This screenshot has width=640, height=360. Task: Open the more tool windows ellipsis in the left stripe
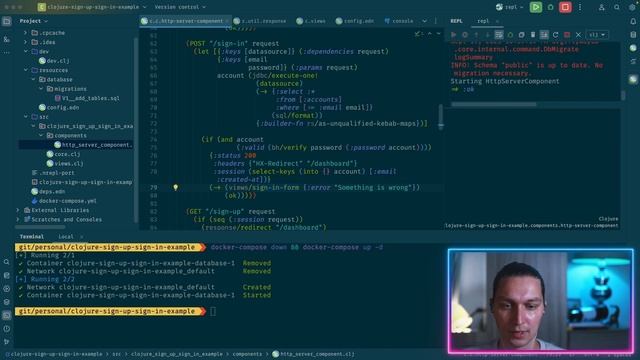7,52
